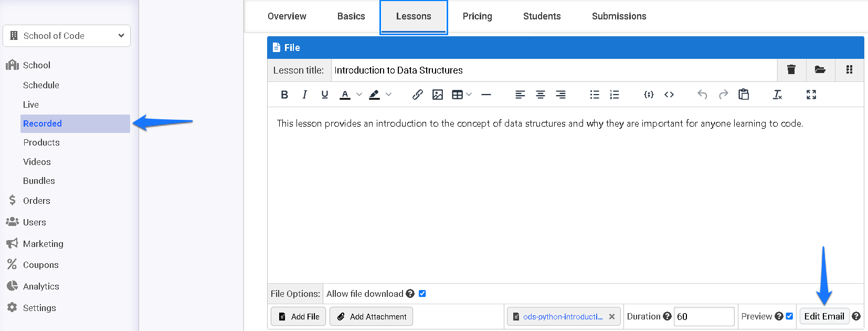Undo the last edit
Image resolution: width=868 pixels, height=331 pixels.
(703, 95)
